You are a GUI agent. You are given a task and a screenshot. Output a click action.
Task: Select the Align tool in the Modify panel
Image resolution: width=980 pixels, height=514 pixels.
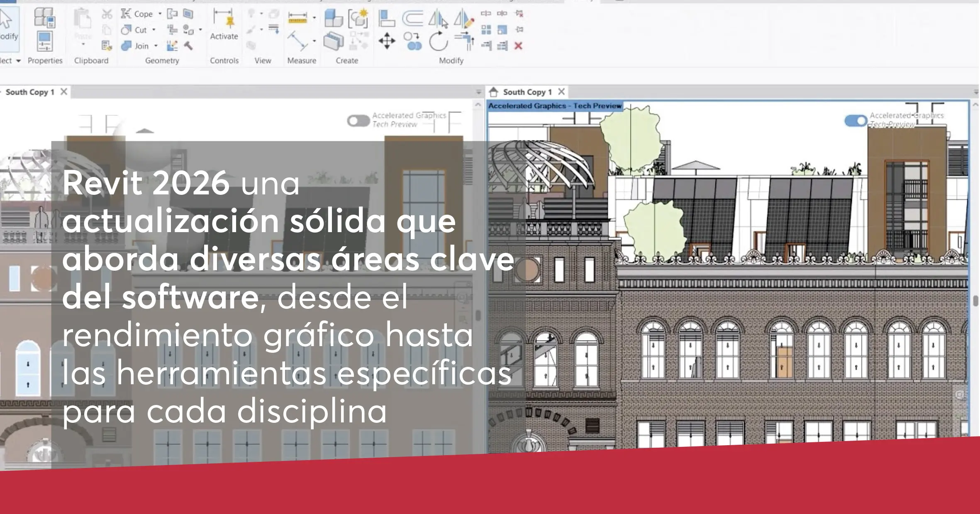386,18
